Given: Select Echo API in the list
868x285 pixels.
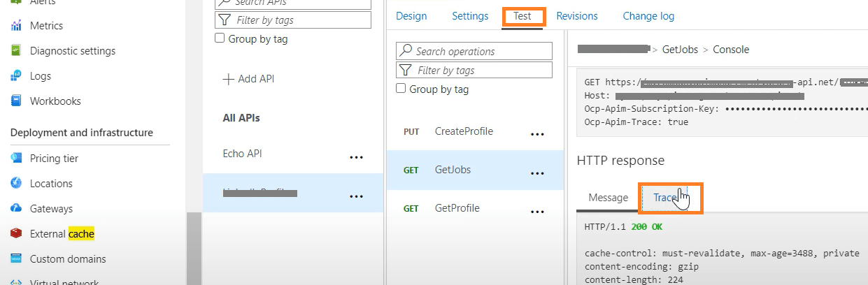Looking at the screenshot, I should [x=242, y=154].
